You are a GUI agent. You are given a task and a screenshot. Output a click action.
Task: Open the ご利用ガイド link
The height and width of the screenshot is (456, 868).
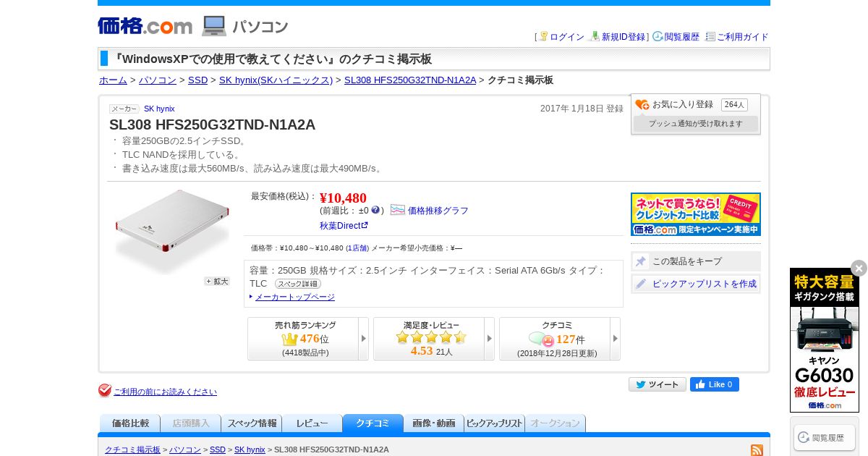742,37
